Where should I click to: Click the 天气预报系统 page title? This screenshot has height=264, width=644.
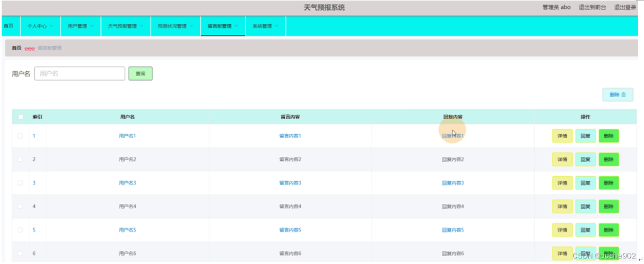[324, 7]
